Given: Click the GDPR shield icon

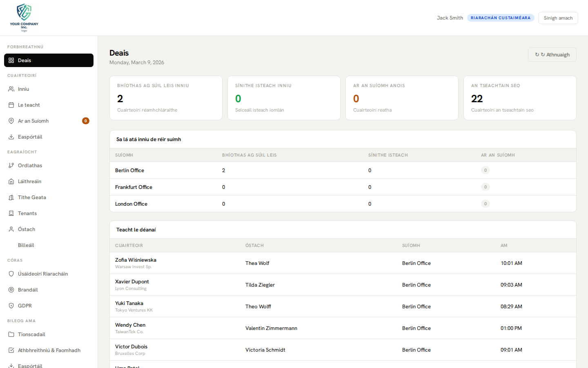Looking at the screenshot, I should [11, 306].
